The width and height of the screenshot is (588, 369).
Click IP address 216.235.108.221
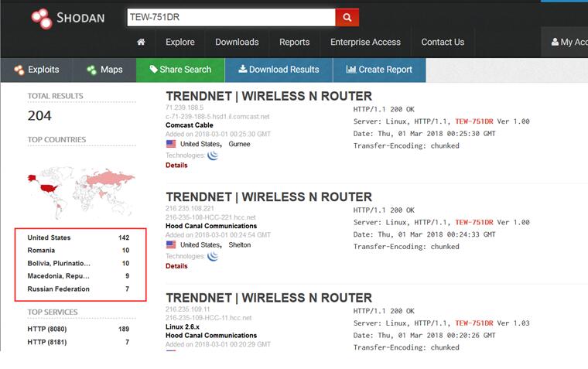[190, 209]
